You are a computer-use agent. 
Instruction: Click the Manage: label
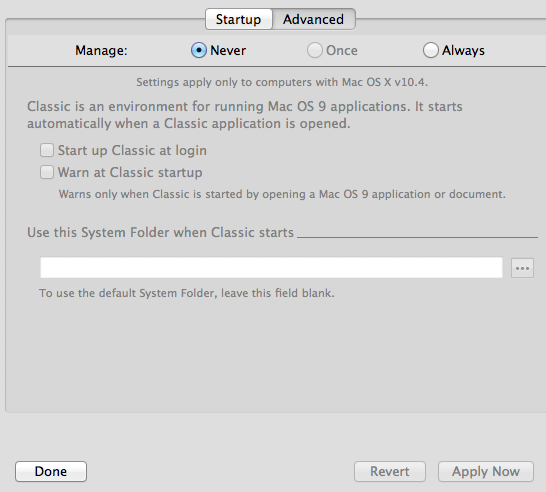(101, 50)
